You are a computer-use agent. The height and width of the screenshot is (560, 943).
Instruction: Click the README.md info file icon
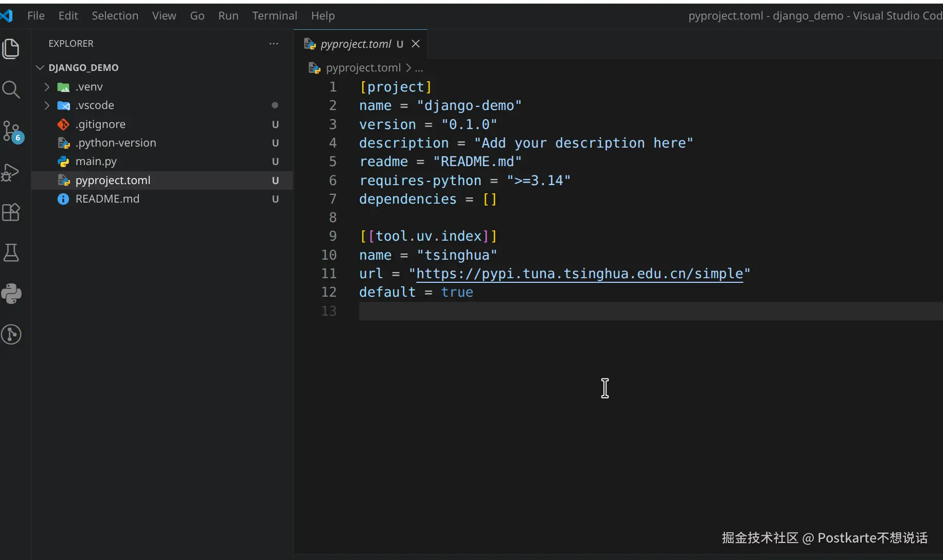coord(63,199)
